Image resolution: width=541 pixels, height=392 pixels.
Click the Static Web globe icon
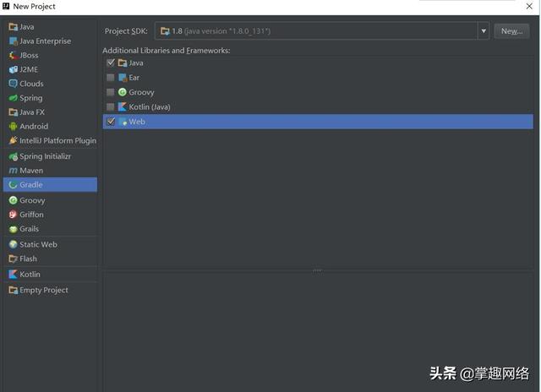pos(14,244)
